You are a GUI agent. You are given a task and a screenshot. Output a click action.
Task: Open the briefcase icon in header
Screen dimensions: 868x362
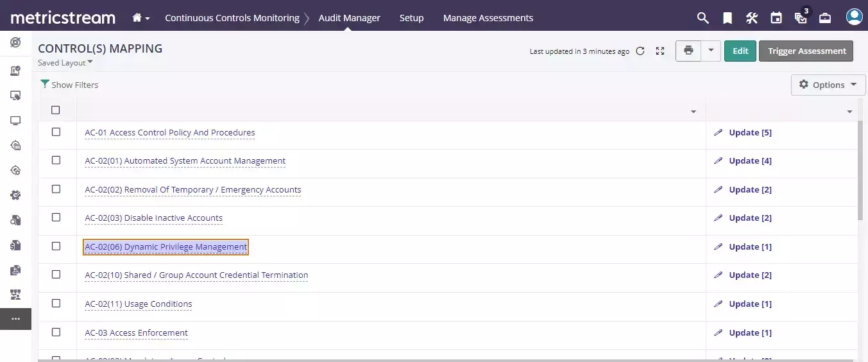click(825, 18)
